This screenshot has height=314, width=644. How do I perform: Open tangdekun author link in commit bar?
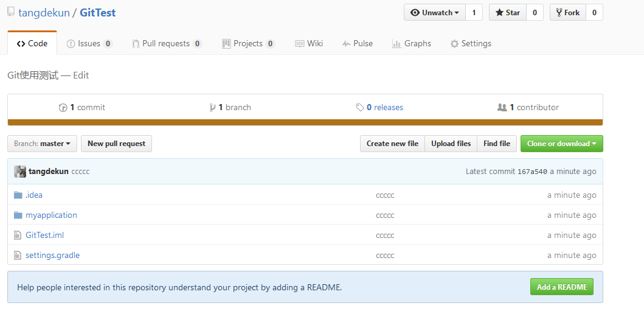click(x=49, y=172)
